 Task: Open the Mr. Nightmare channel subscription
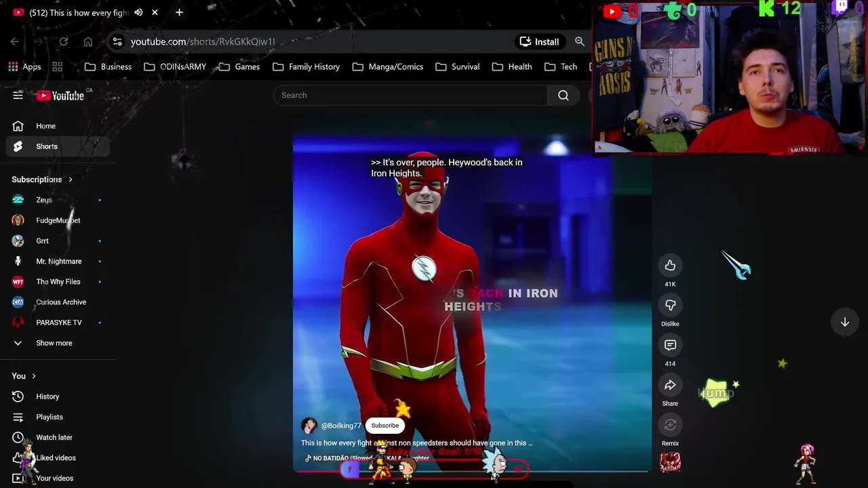pyautogui.click(x=58, y=261)
